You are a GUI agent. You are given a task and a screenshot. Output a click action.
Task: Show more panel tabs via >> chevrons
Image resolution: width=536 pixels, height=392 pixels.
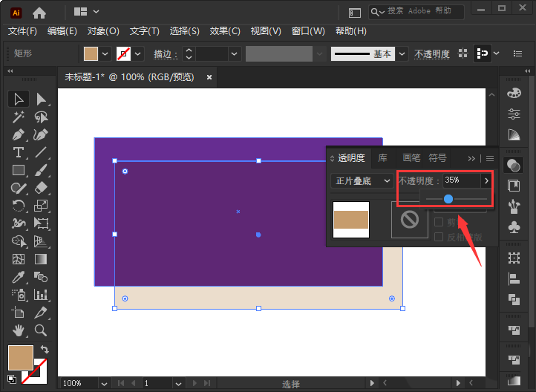click(x=471, y=159)
